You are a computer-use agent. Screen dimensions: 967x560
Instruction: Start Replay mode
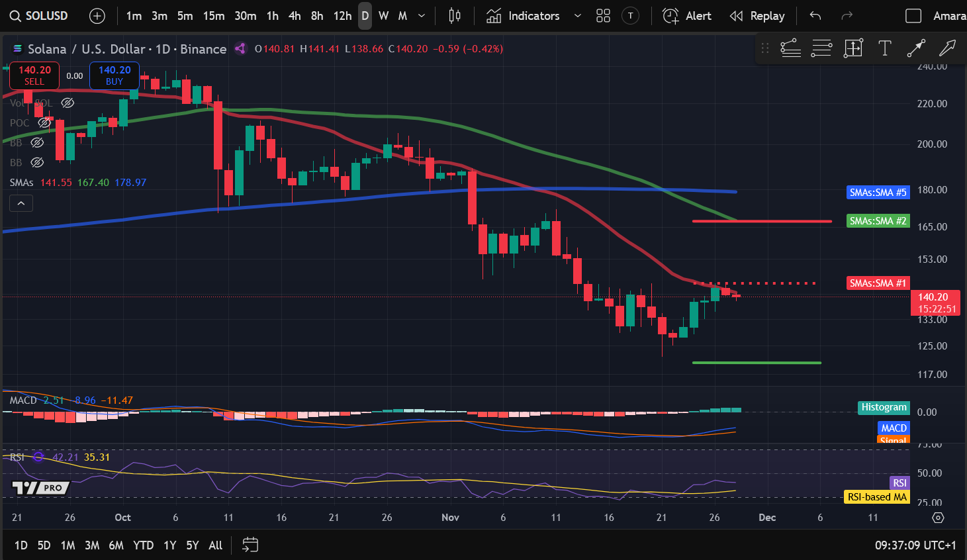pyautogui.click(x=757, y=15)
